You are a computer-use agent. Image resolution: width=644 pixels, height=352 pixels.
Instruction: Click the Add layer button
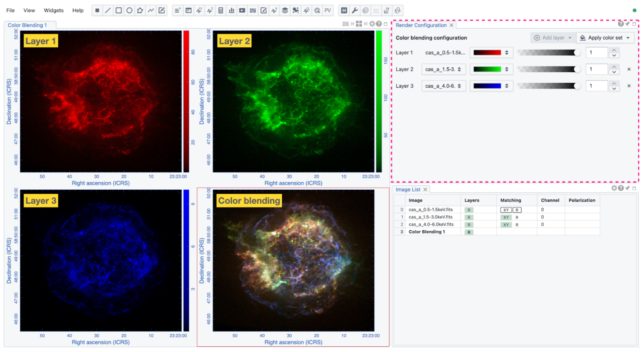pyautogui.click(x=553, y=38)
